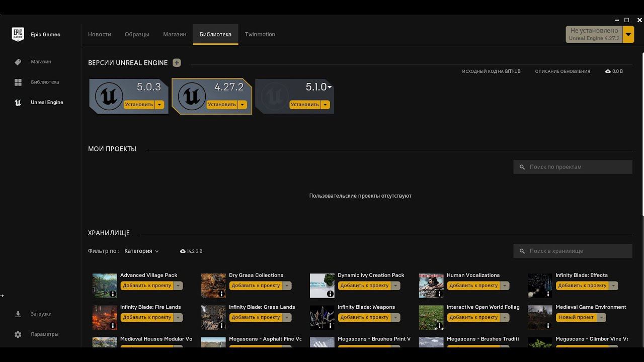Click Не установлено Unreal Engine 4.27.2 button
The height and width of the screenshot is (362, 644).
click(x=594, y=35)
